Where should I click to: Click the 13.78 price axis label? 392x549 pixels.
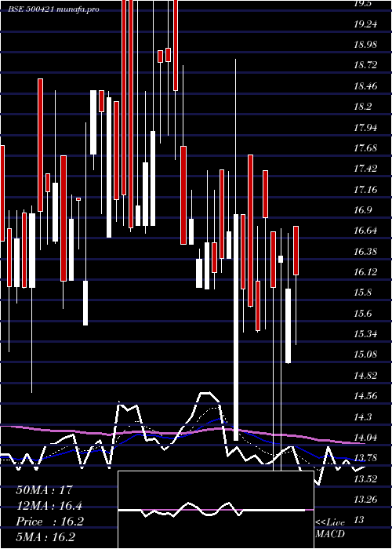pyautogui.click(x=365, y=457)
